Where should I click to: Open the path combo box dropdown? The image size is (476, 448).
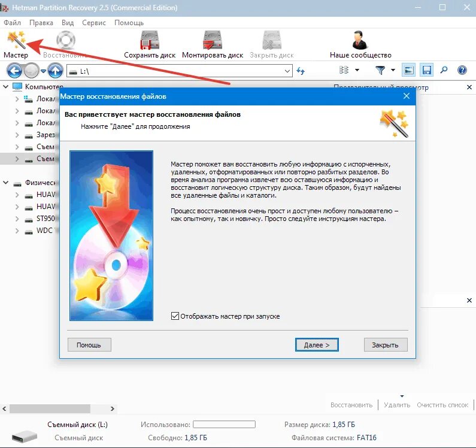click(287, 71)
